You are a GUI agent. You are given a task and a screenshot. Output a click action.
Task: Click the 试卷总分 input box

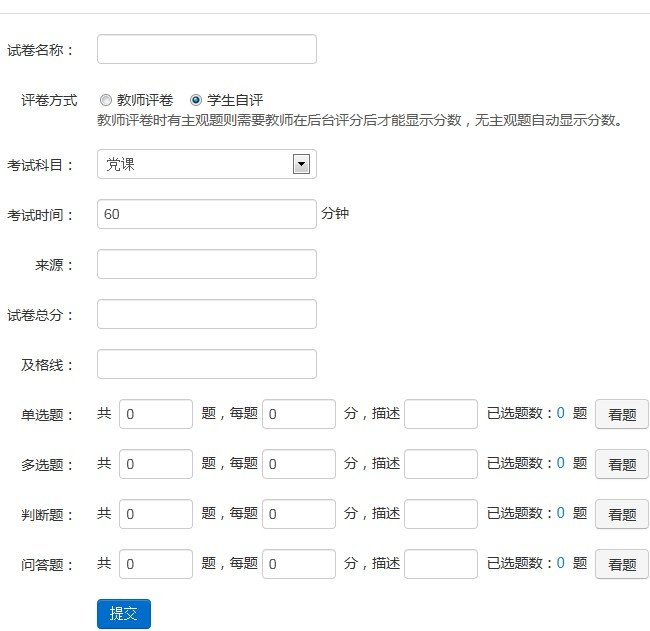(x=207, y=314)
